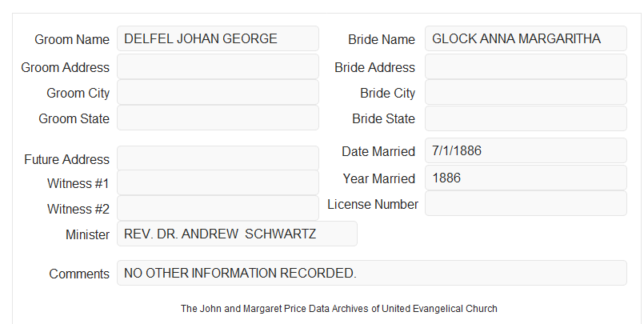This screenshot has width=644, height=324.
Task: Focus the empty License Number field
Action: [x=526, y=203]
